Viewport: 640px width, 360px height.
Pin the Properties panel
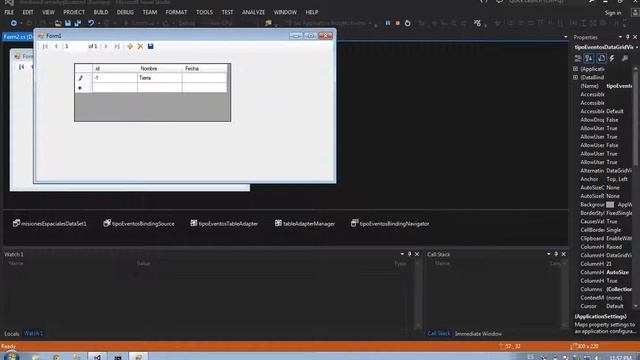[x=628, y=37]
